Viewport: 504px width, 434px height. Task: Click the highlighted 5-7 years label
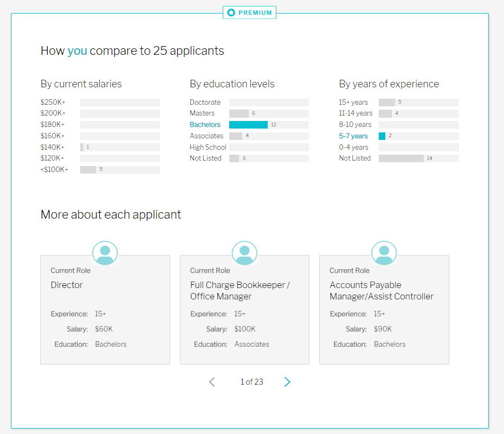(353, 136)
